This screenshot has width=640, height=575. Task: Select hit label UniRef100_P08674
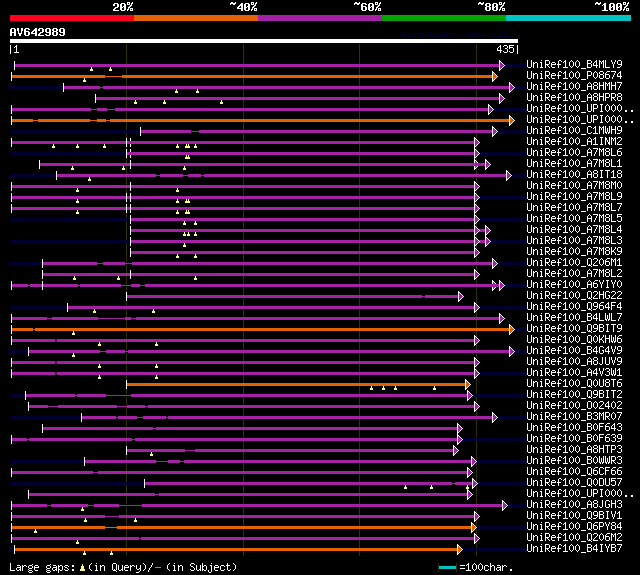coord(574,75)
